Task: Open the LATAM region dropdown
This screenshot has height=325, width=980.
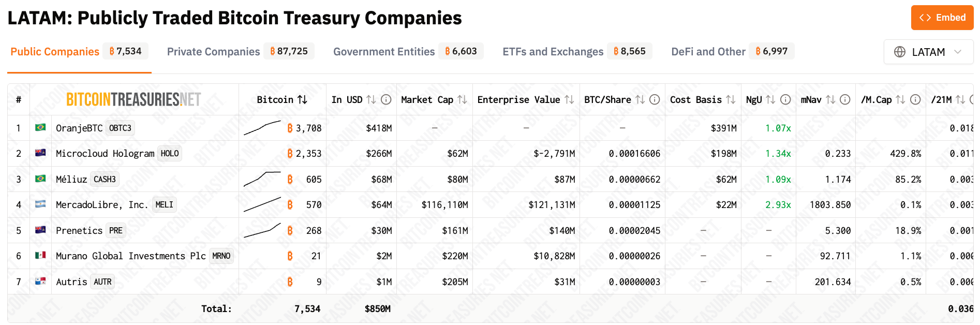Action: 928,52
